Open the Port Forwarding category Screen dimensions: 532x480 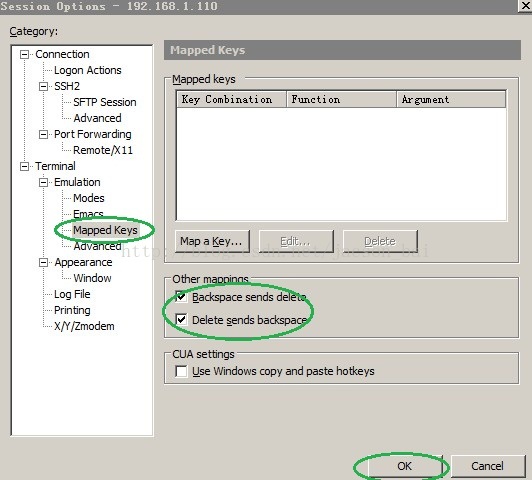point(93,134)
